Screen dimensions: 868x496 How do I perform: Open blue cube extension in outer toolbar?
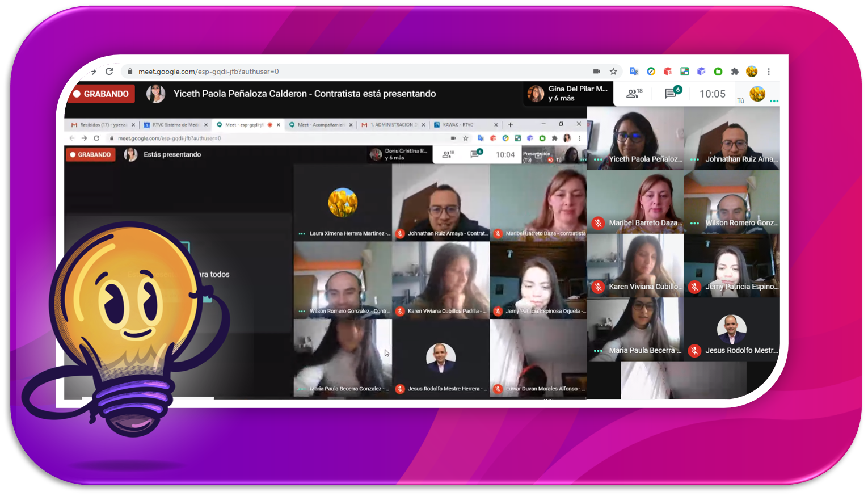(x=701, y=72)
